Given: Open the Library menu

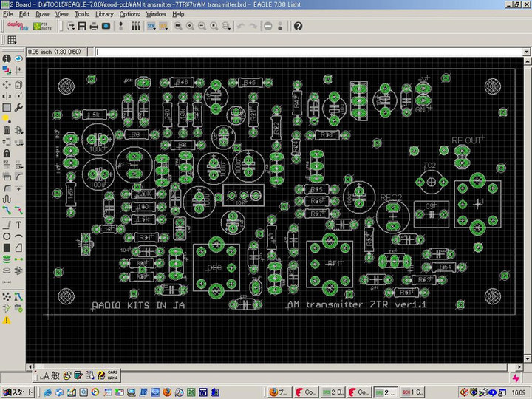Looking at the screenshot, I should (104, 14).
